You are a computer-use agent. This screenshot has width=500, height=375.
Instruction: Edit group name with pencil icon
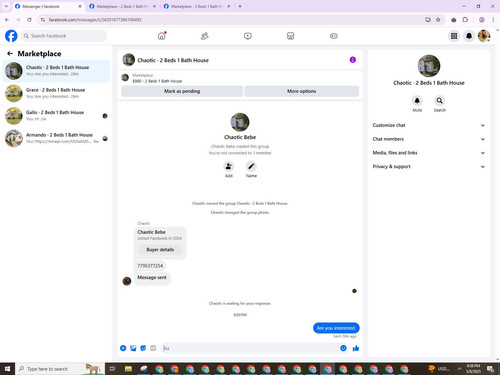(251, 166)
